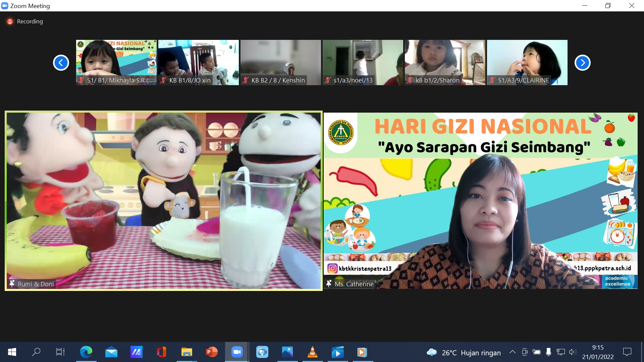This screenshot has height=362, width=644.
Task: Toggle microphone icon in system tray
Action: click(548, 352)
